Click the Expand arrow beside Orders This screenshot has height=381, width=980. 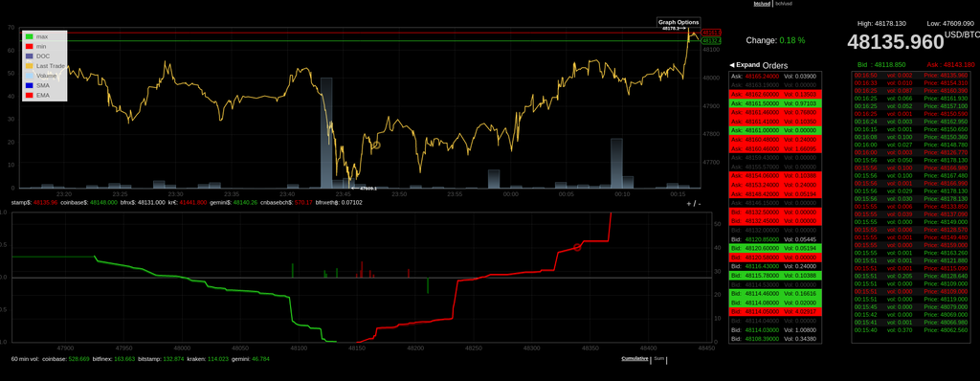[x=745, y=65]
